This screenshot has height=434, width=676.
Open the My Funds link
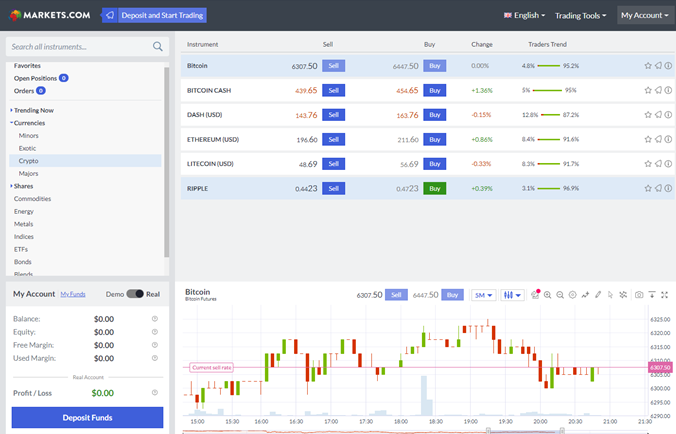click(72, 294)
